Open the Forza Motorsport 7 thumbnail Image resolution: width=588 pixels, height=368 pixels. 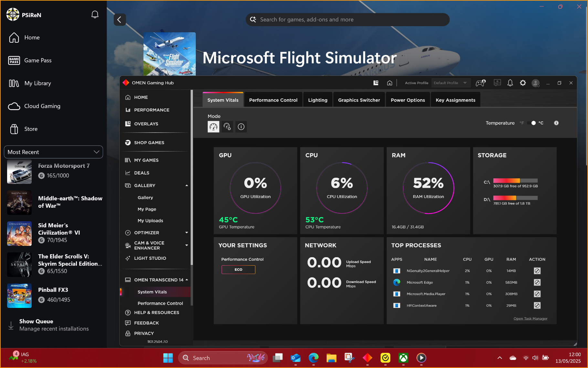coord(19,172)
